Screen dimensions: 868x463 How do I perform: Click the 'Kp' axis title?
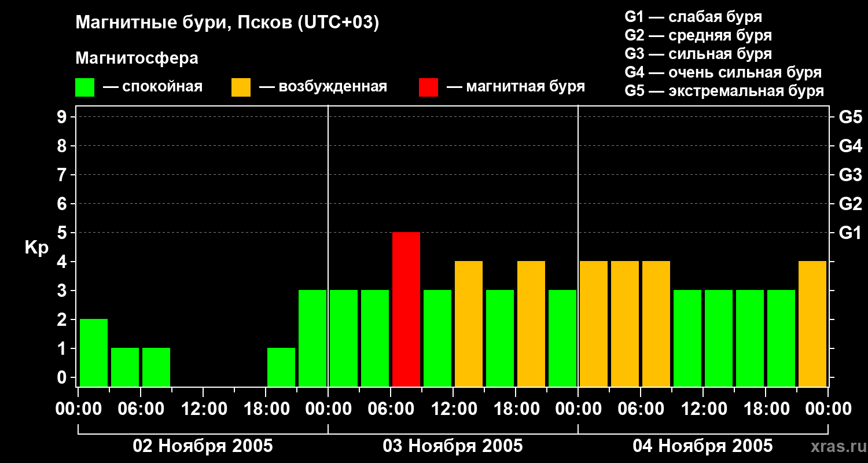point(36,248)
